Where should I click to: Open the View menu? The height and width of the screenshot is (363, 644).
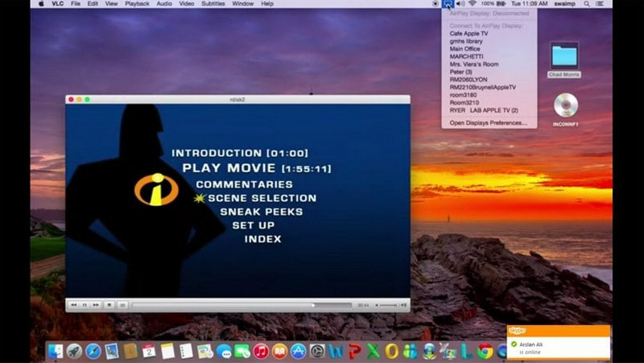pos(111,4)
